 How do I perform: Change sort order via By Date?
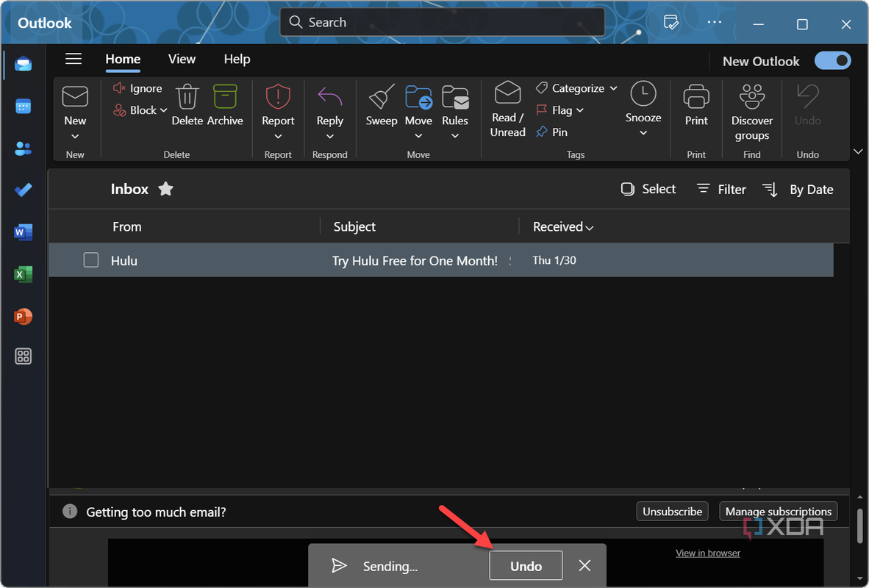798,190
